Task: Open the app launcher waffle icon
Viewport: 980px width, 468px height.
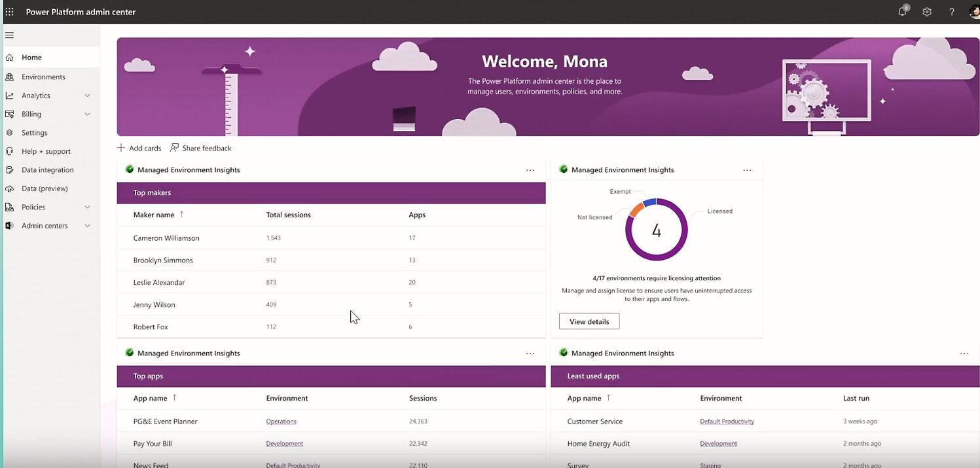Action: (9, 12)
